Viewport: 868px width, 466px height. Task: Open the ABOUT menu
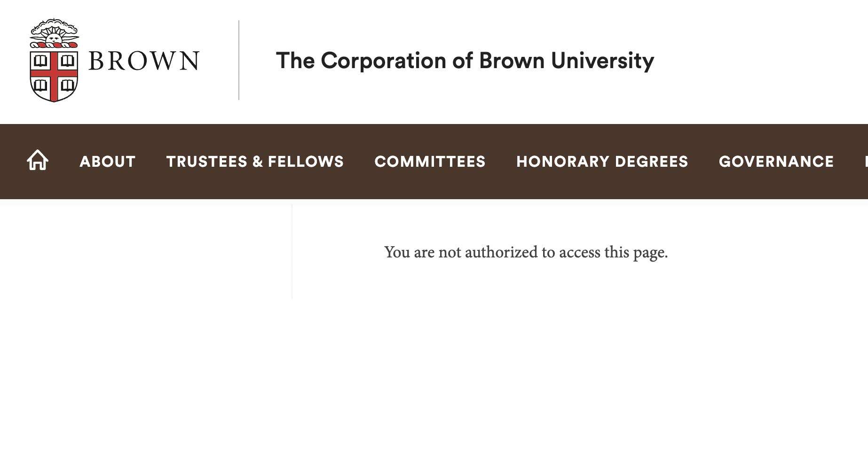coord(108,162)
